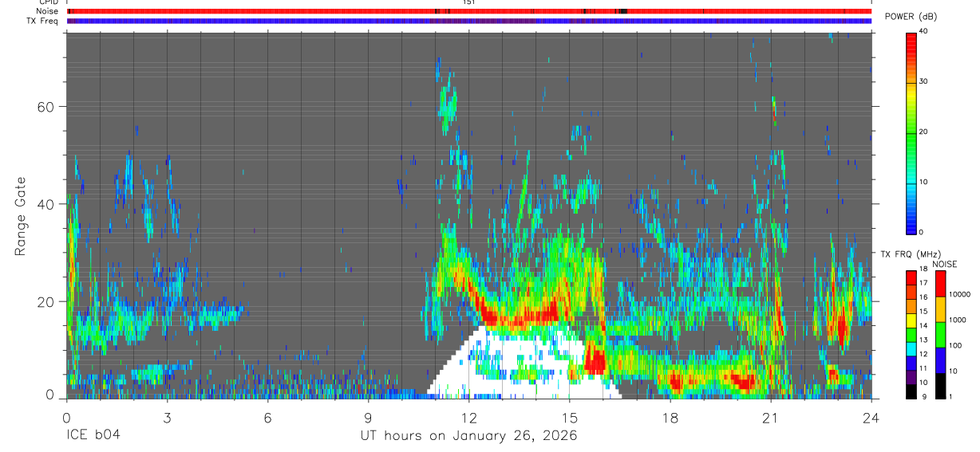
Task: Click the POWER (dB) colorbar title
Action: coord(911,16)
